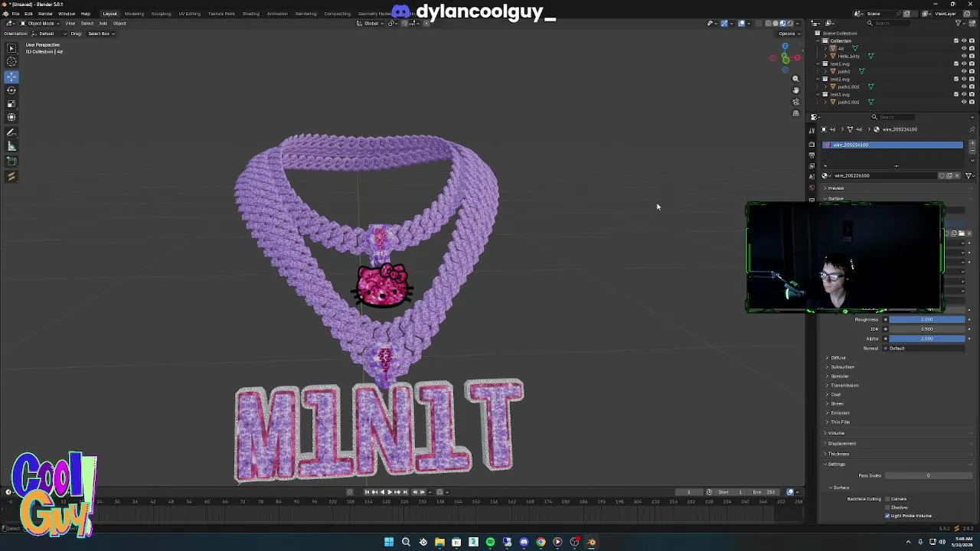Open the viewport Add menu
The width and height of the screenshot is (980, 551).
click(x=103, y=23)
